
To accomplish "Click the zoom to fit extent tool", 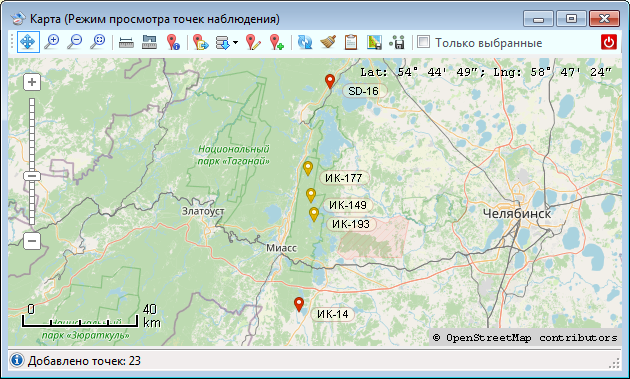I will [x=98, y=42].
